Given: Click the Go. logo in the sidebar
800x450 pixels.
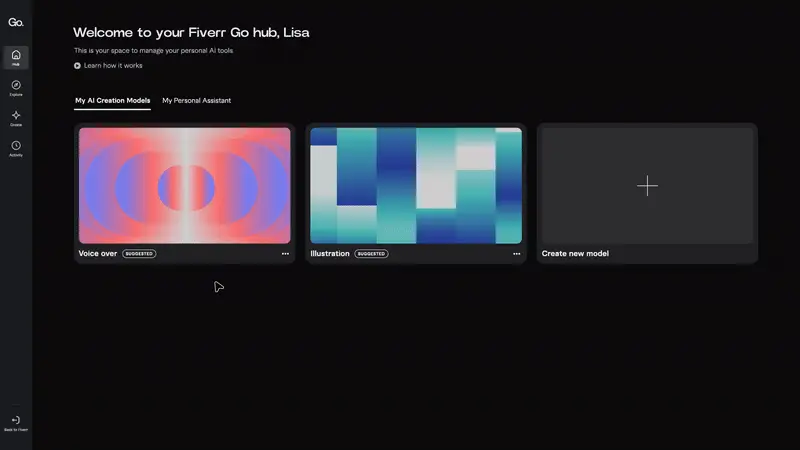Looking at the screenshot, I should tap(15, 21).
